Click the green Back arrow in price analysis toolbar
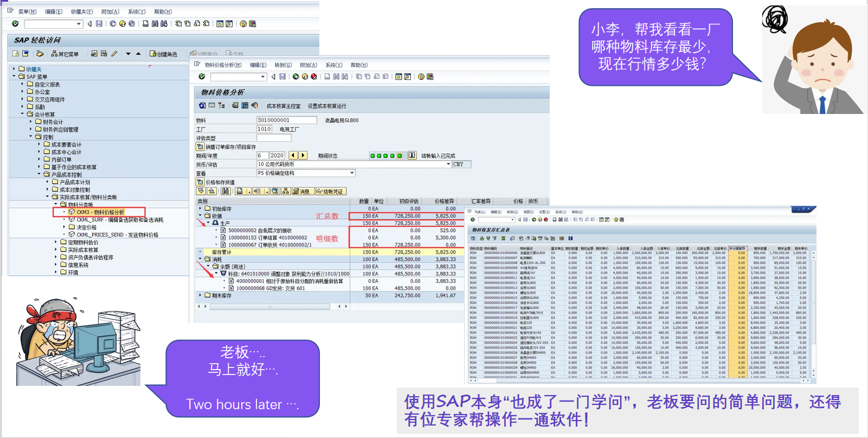Image resolution: width=868 pixels, height=438 pixels. [295, 77]
